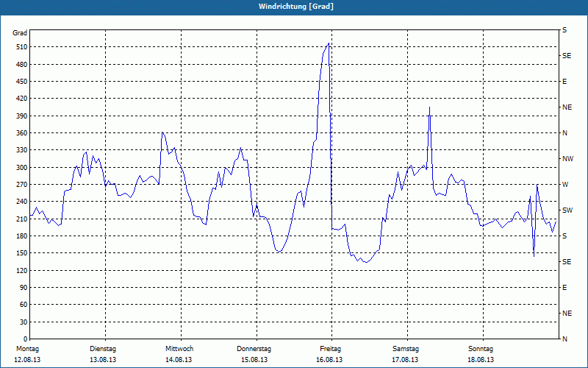The height and width of the screenshot is (368, 588).
Task: Pick the 330 degree axis label
Action: (x=22, y=150)
